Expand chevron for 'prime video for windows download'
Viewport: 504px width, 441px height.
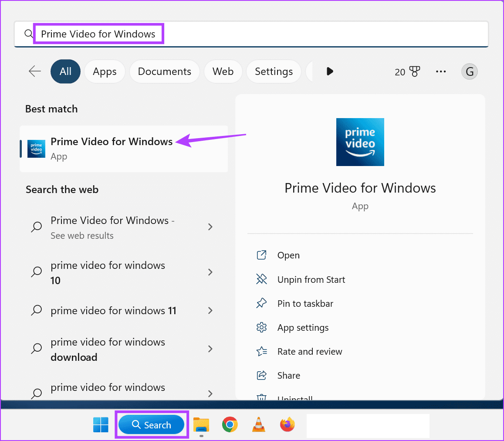click(x=210, y=349)
